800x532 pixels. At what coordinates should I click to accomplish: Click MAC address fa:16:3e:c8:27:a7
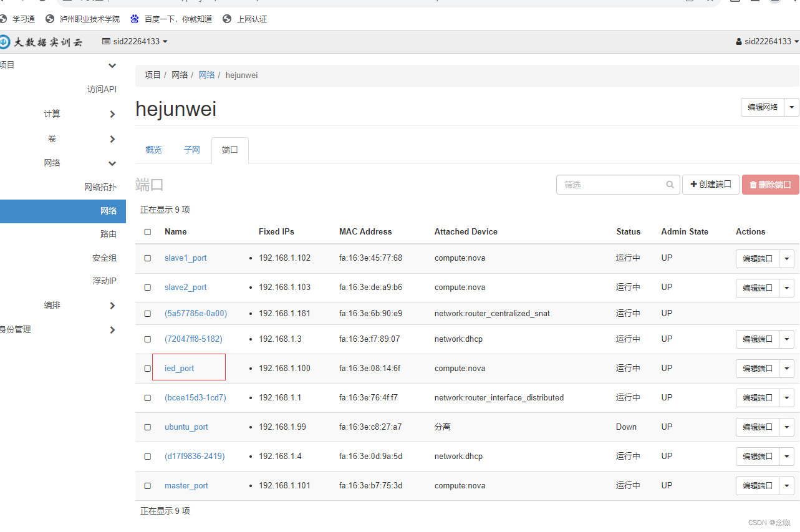pyautogui.click(x=370, y=427)
